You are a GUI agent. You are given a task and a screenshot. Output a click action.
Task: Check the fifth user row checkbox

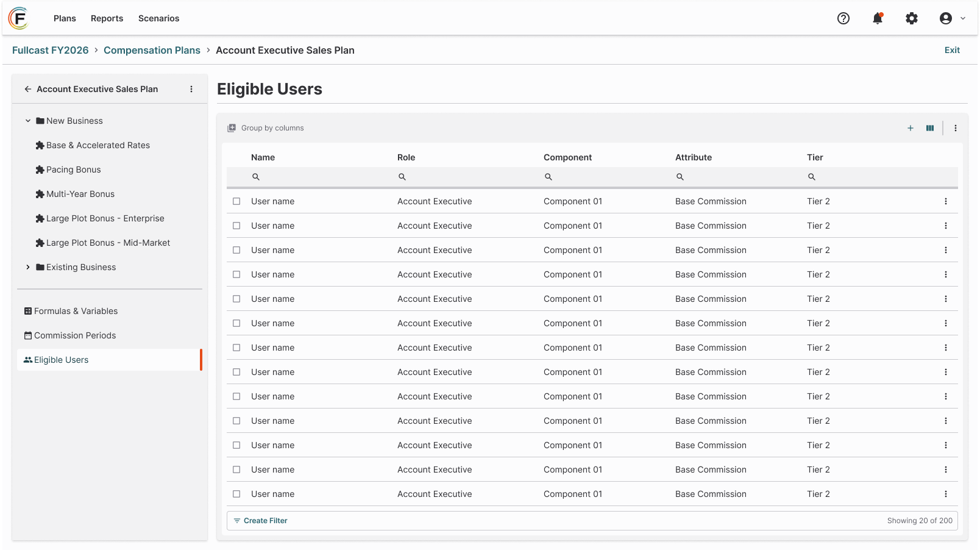coord(236,299)
